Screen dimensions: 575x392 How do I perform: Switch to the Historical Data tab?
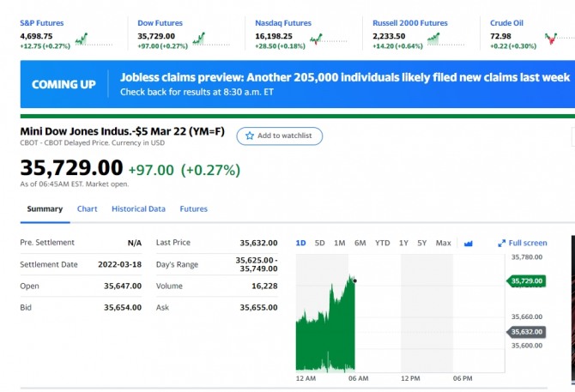point(139,208)
